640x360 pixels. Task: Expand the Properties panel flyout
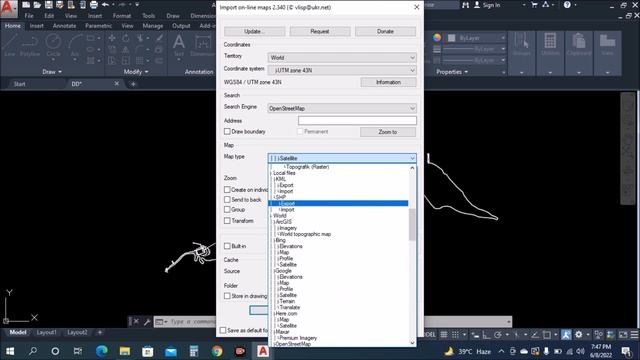(x=451, y=72)
